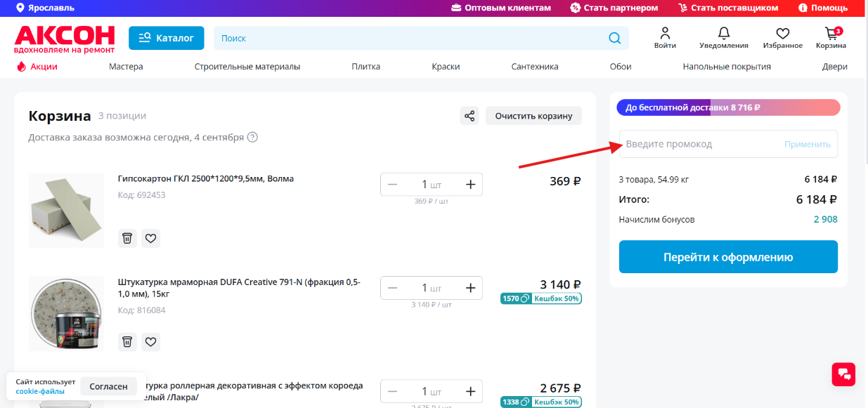Image resolution: width=868 pixels, height=408 pixels.
Task: Open Штукатурка мраморная DUFA Creative link
Action: pos(240,287)
